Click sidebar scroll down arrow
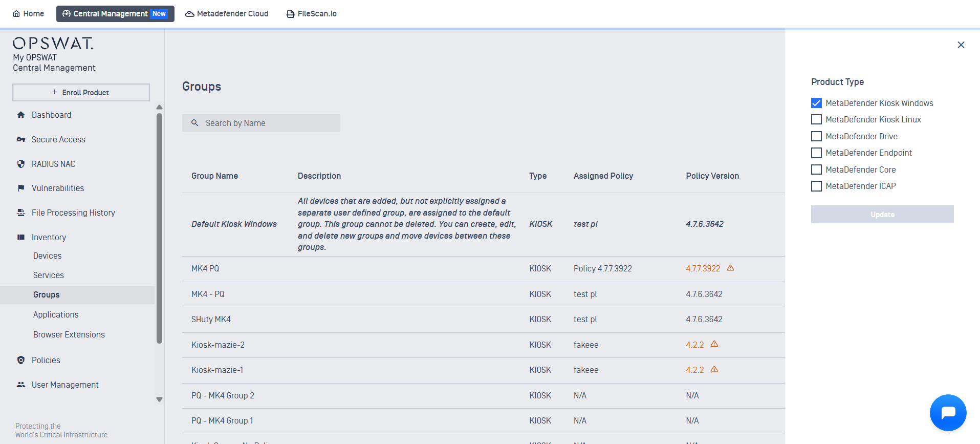Image resolution: width=980 pixels, height=444 pixels. click(x=159, y=399)
